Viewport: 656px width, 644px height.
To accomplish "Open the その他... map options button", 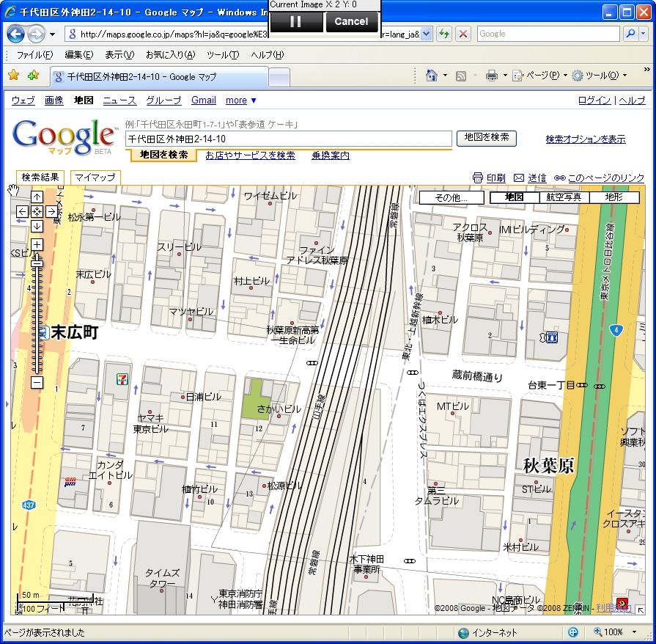I will tap(452, 197).
